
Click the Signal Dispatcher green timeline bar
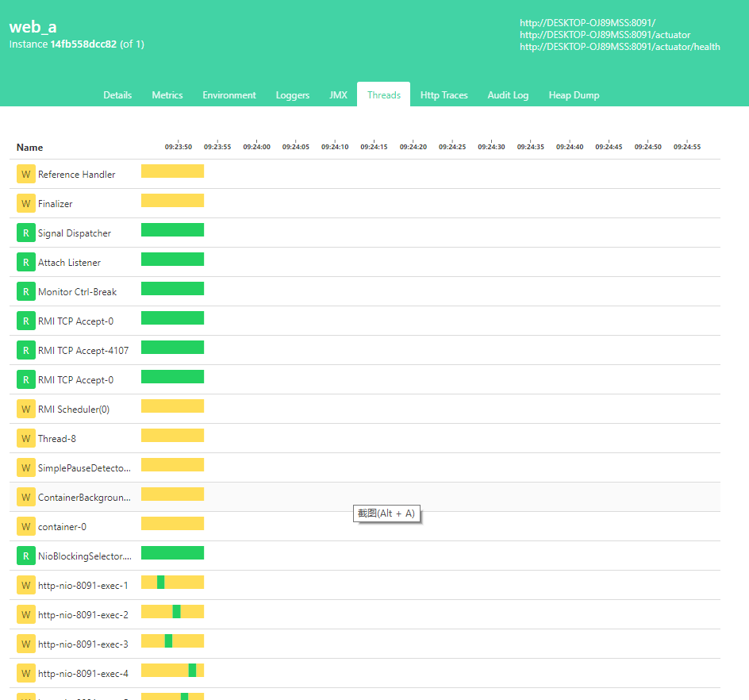coord(172,230)
